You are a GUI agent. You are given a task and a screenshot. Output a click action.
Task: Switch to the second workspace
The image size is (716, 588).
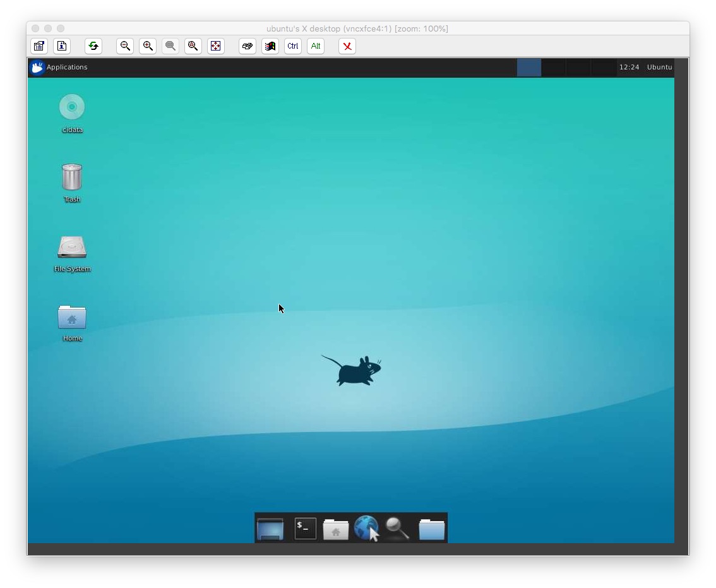pos(554,67)
